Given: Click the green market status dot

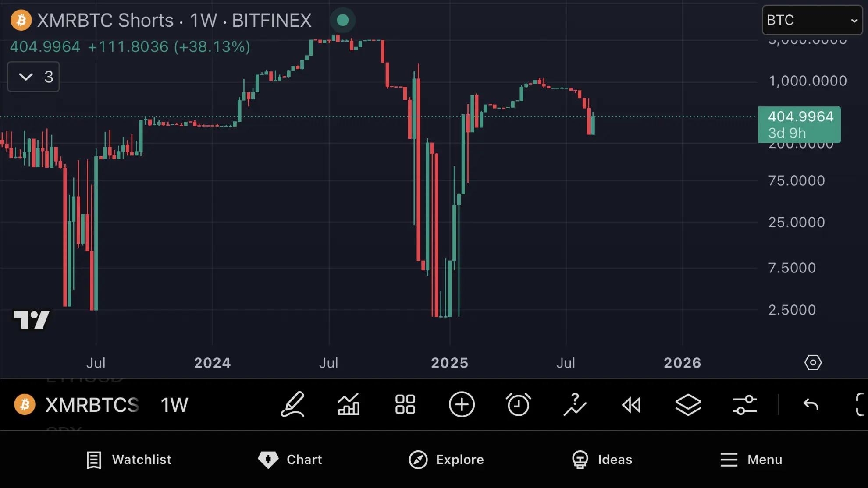Looking at the screenshot, I should coord(342,20).
